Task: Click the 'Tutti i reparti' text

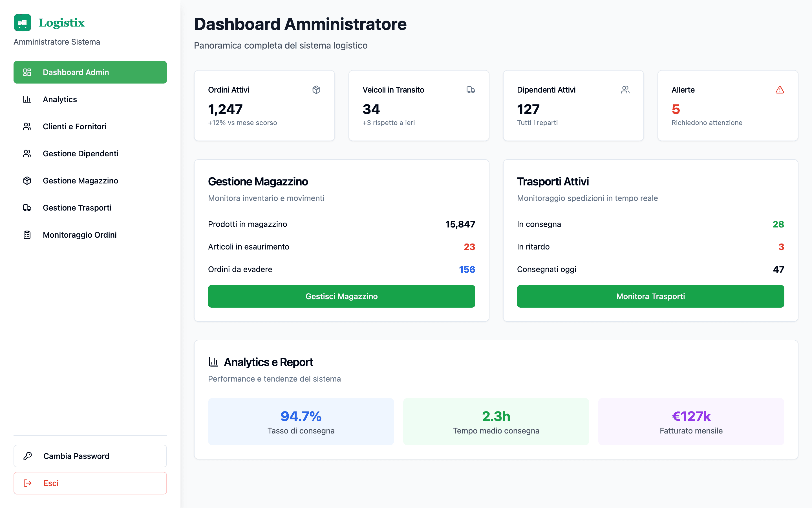Action: coord(537,123)
